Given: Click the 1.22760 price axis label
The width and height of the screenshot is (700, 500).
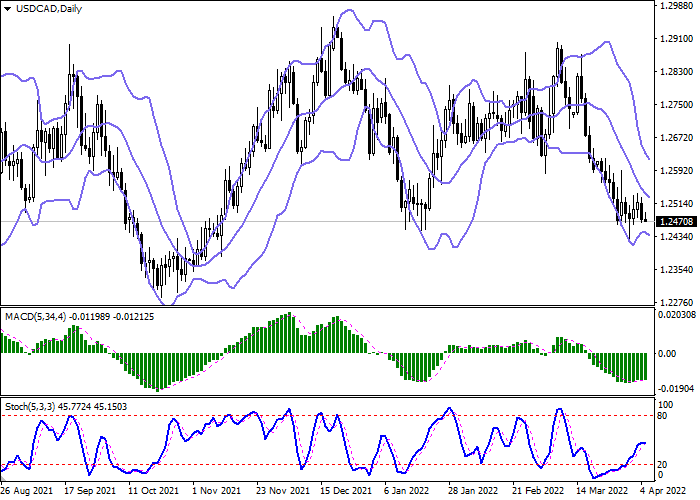Looking at the screenshot, I should [677, 303].
